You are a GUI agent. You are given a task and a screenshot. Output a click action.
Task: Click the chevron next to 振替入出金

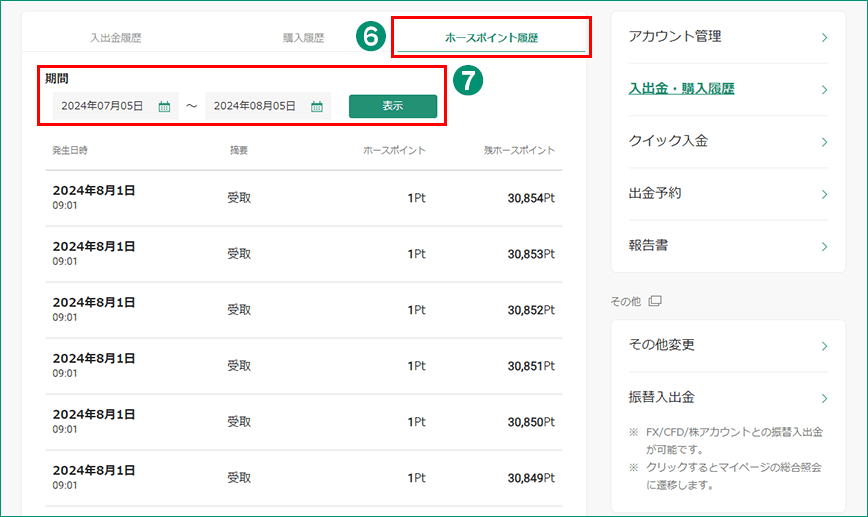(x=824, y=399)
